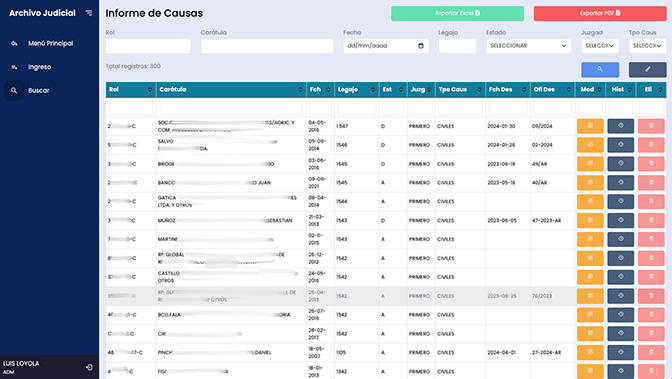Image resolution: width=672 pixels, height=379 pixels.
Task: Log out using the exit icon by LUIS LOYOLA
Action: click(x=89, y=367)
